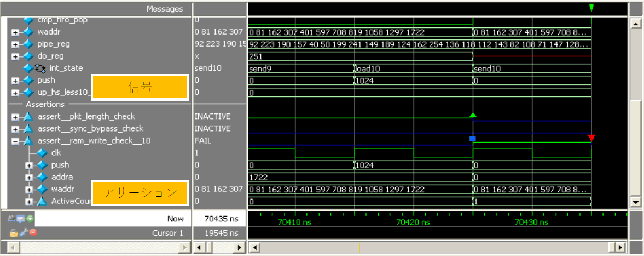
Task: Remove Cursor 1 with the red icon
Action: click(33, 232)
